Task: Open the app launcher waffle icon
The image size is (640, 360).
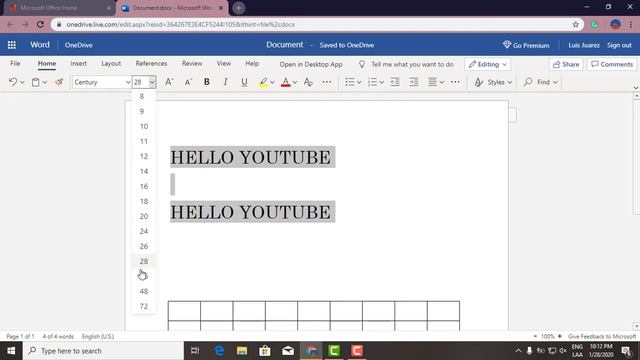Action: pyautogui.click(x=12, y=45)
